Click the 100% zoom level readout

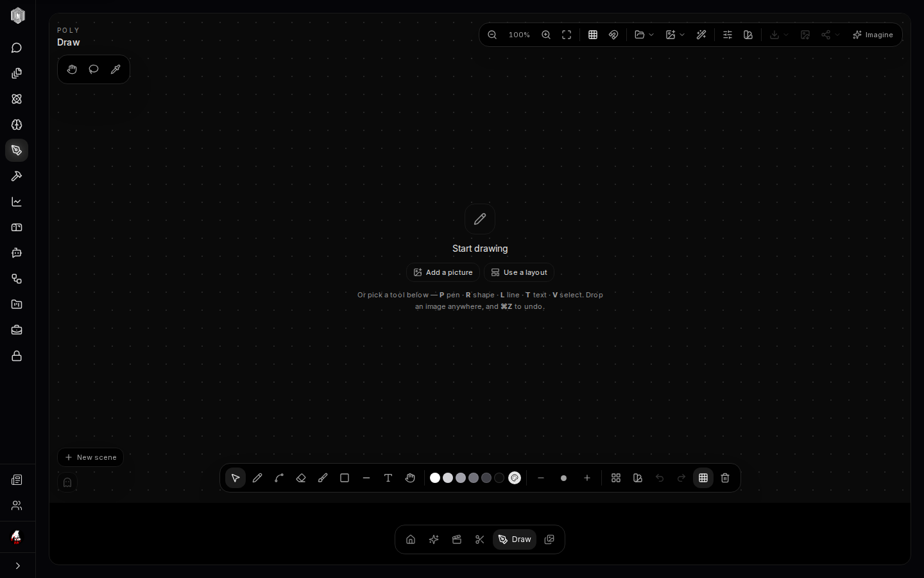(x=519, y=35)
